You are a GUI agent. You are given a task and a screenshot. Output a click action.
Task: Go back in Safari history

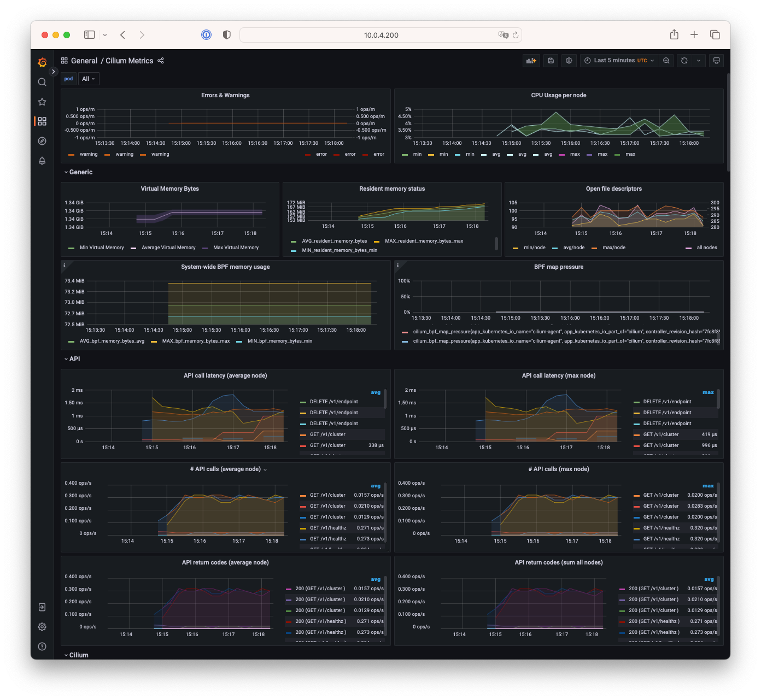pos(123,35)
